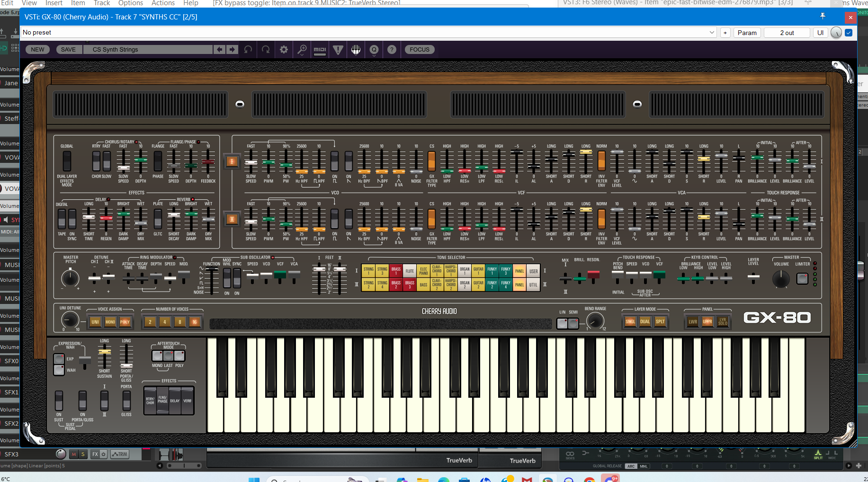
Task: Click the NEW preset button
Action: pos(38,49)
